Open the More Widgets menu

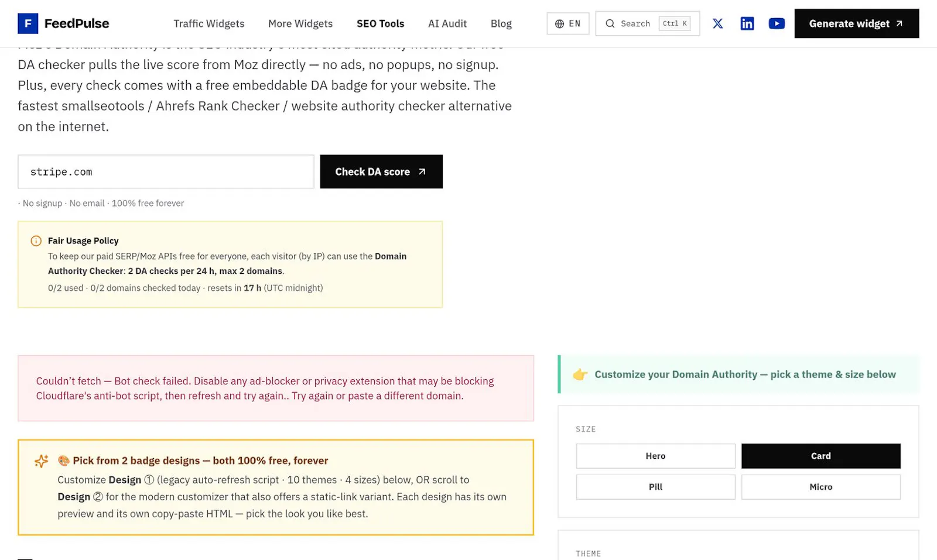[300, 23]
